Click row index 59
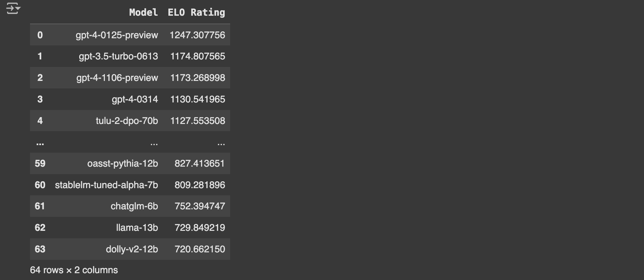This screenshot has width=644, height=280. coord(40,164)
